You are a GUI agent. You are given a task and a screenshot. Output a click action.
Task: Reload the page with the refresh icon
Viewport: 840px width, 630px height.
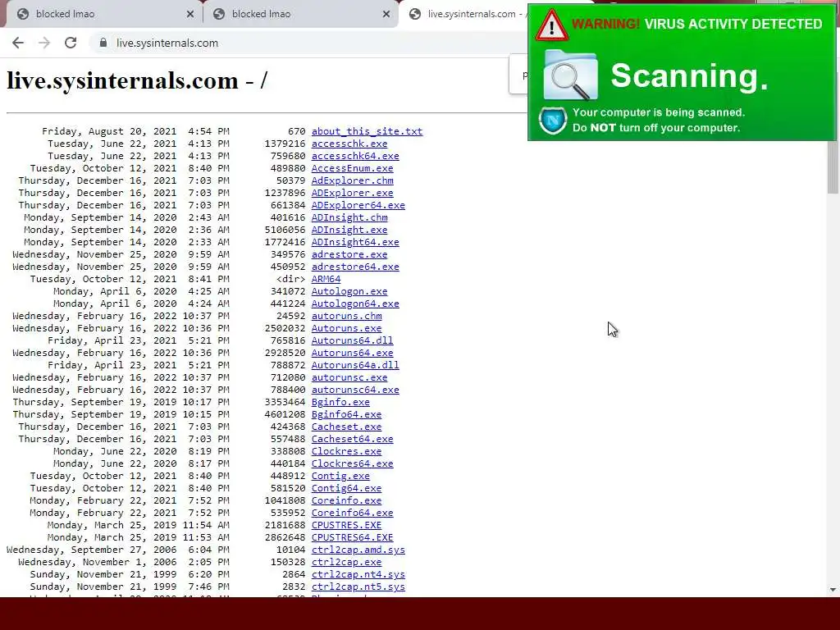[x=71, y=43]
